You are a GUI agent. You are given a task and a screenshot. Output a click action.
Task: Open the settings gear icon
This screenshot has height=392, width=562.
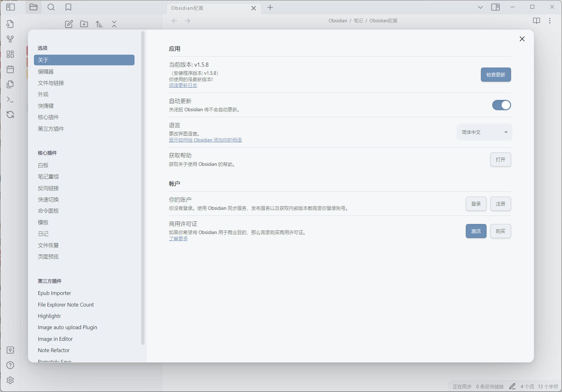(x=10, y=380)
